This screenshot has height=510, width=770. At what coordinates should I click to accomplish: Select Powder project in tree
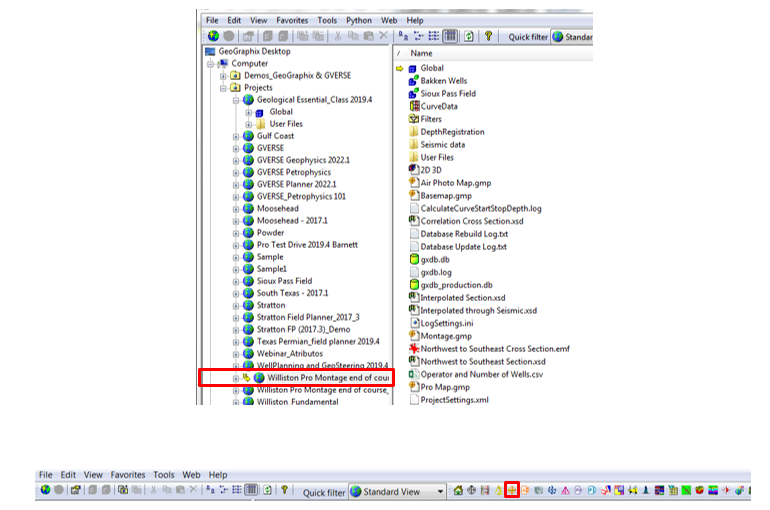270,233
